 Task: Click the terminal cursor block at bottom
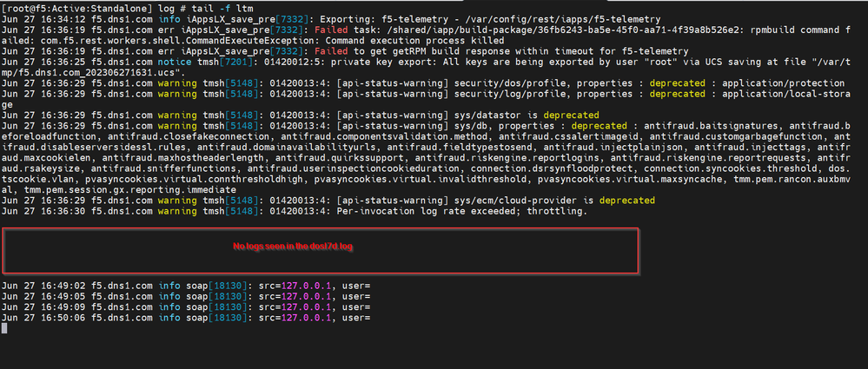[4, 329]
